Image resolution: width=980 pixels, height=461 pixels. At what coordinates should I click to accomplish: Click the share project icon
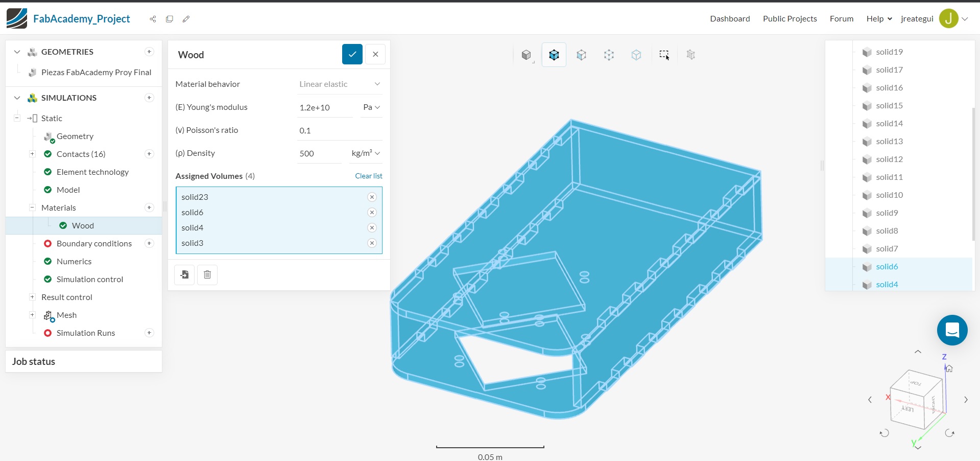[x=153, y=19]
